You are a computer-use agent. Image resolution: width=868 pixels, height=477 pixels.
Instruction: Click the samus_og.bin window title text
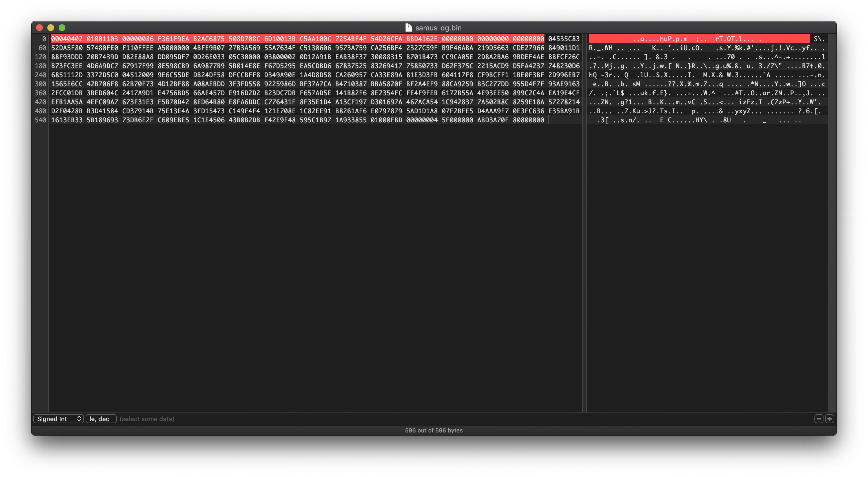tap(438, 28)
